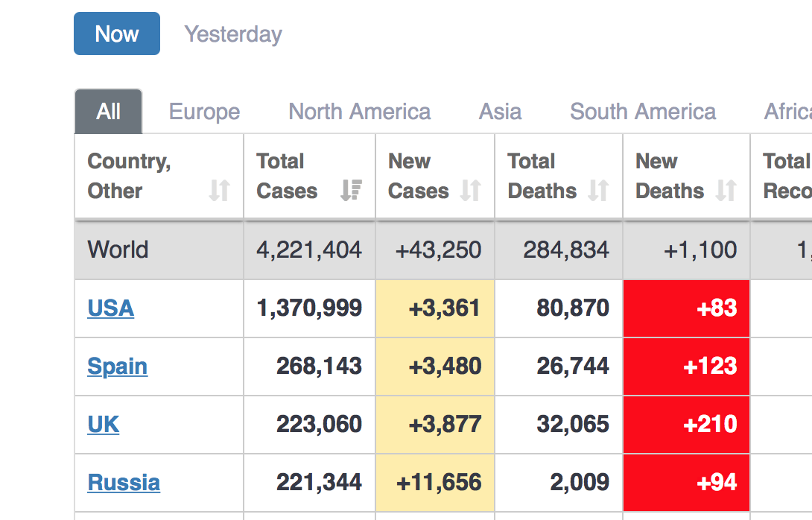
Task: Sort table by New Cases arrows
Action: coord(470,191)
